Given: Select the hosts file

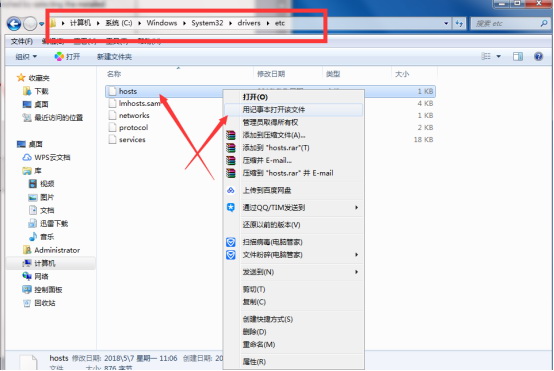Looking at the screenshot, I should (270, 91).
